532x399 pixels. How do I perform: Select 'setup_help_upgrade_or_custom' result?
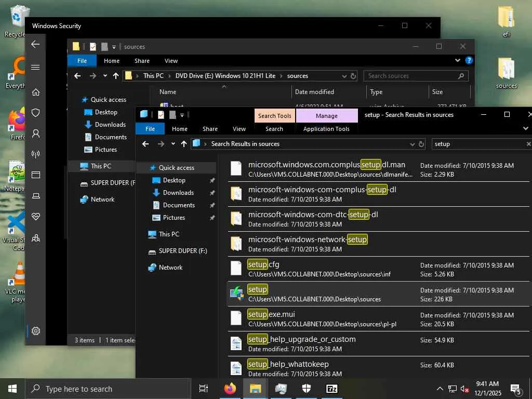pos(378,344)
